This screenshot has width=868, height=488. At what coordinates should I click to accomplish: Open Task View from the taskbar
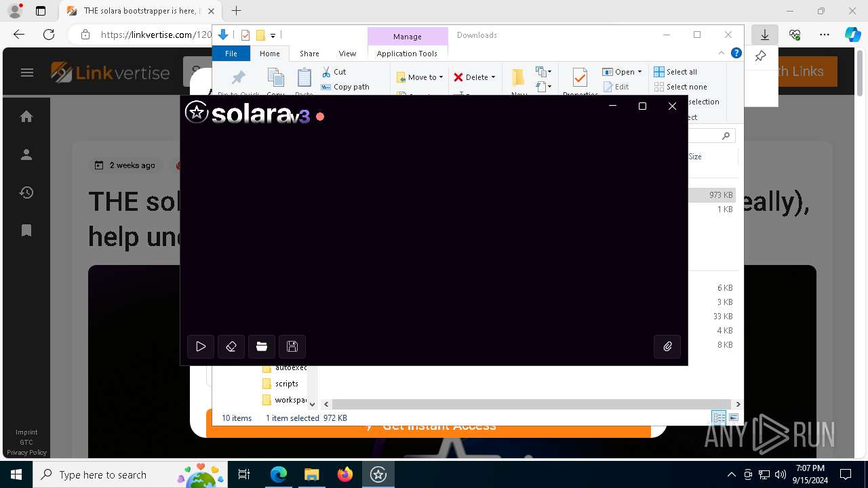[x=244, y=474]
